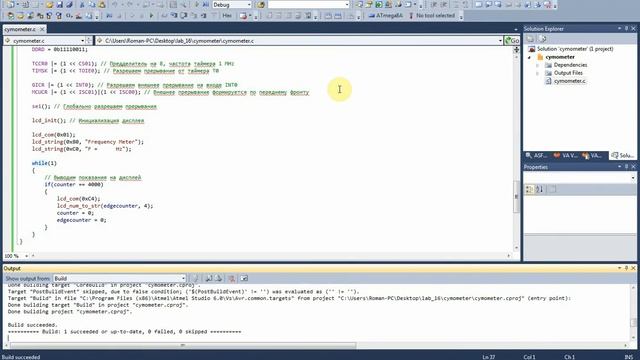Screen dimensions: 640x360
Task: Click the Save All toolbar icon
Action: pos(69,5)
